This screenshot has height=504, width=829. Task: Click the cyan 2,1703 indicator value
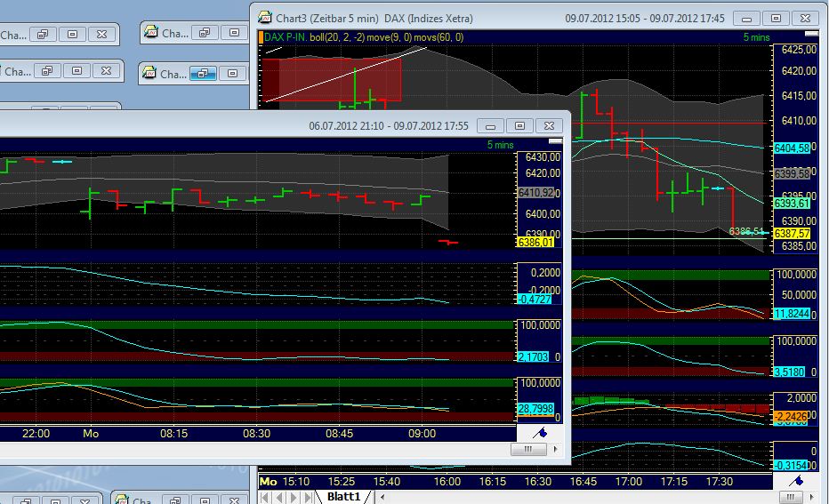[x=533, y=357]
